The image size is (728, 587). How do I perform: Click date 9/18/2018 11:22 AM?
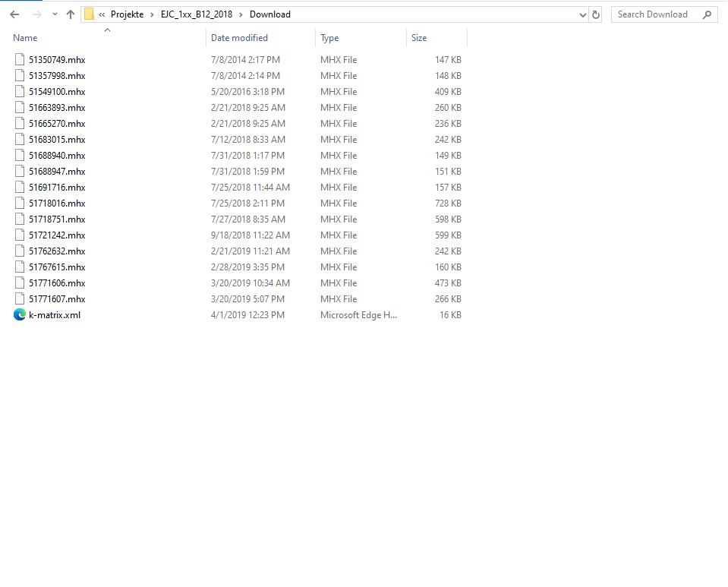point(251,235)
